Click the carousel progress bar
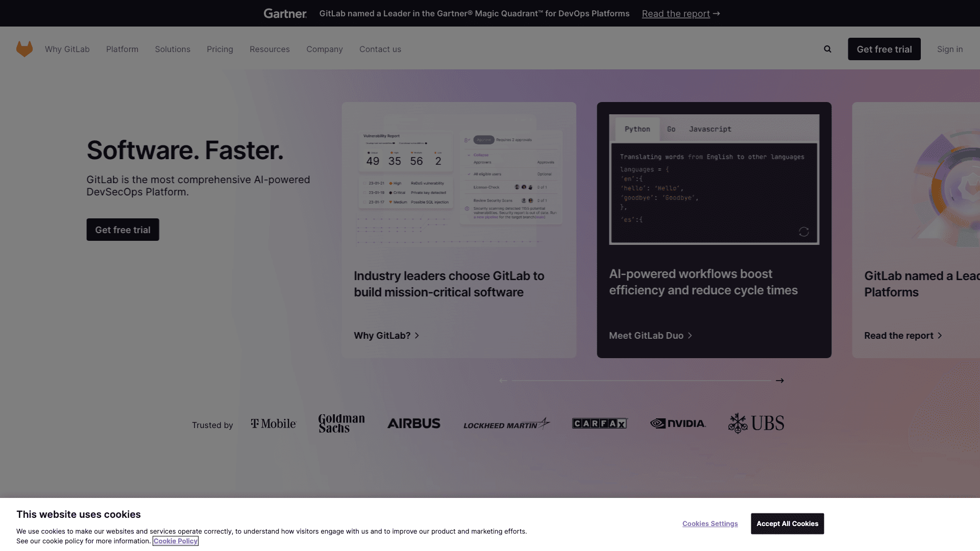Screen dimensions: 980x551 641,381
